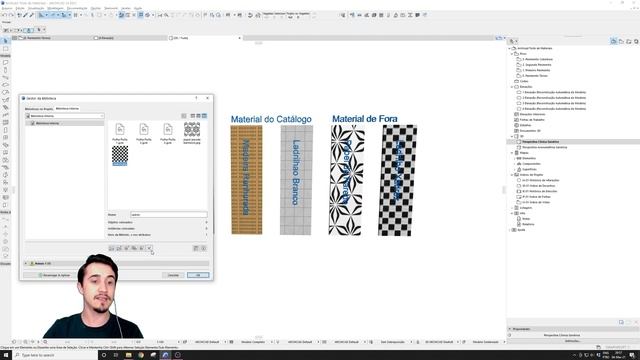
Task: Open the Edição menu
Action: point(20,8)
